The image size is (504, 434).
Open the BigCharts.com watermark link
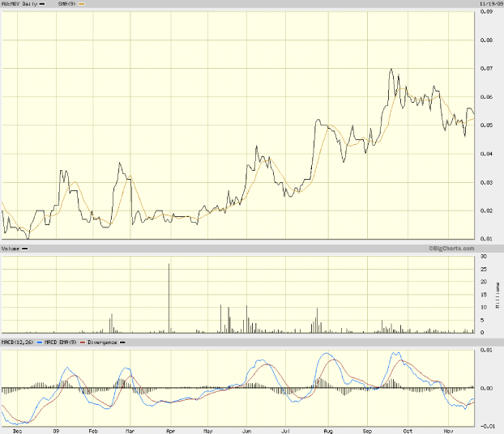coord(451,247)
